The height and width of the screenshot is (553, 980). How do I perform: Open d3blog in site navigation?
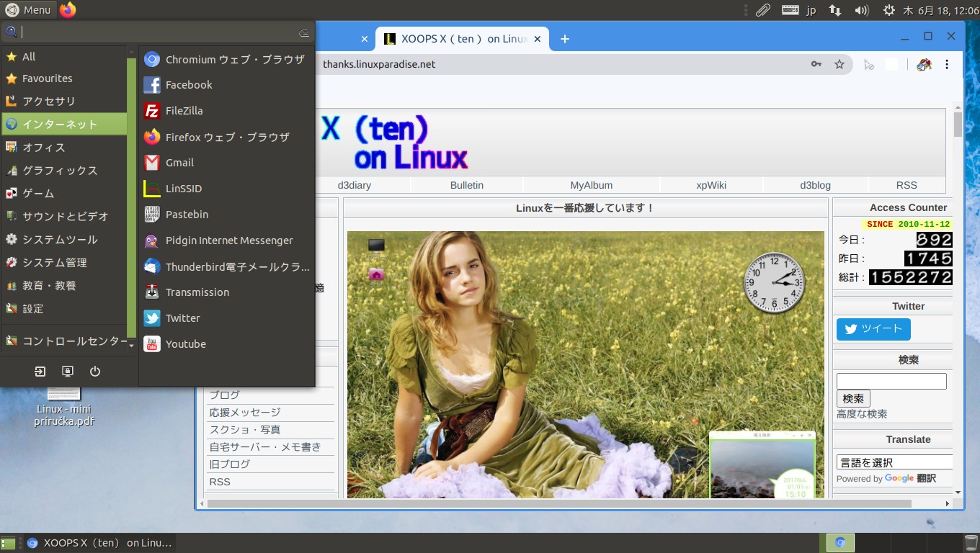coord(815,185)
